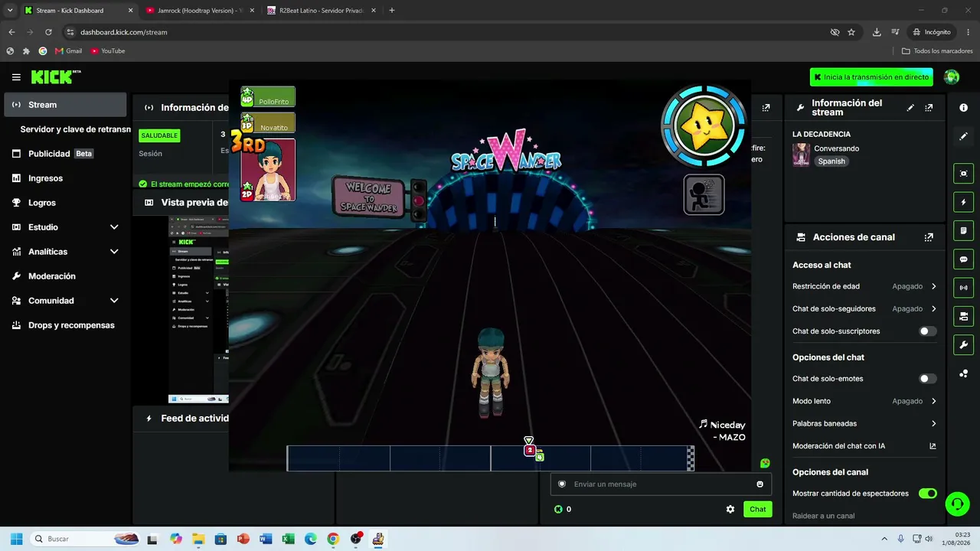The height and width of the screenshot is (551, 980).
Task: Open Moderación in sidebar
Action: point(65,276)
